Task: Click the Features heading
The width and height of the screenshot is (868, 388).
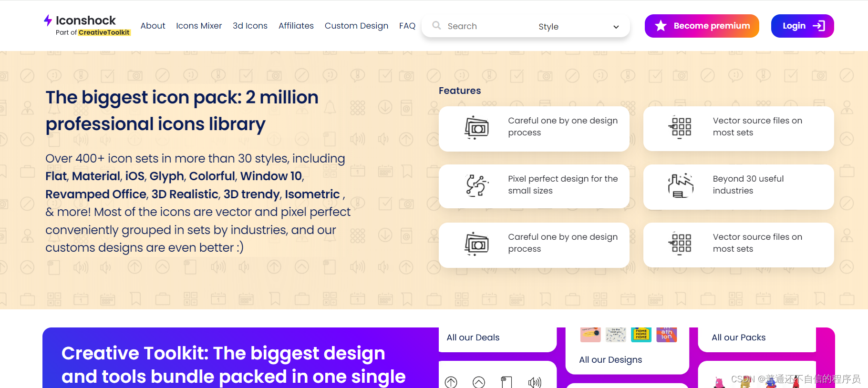Action: click(x=460, y=91)
